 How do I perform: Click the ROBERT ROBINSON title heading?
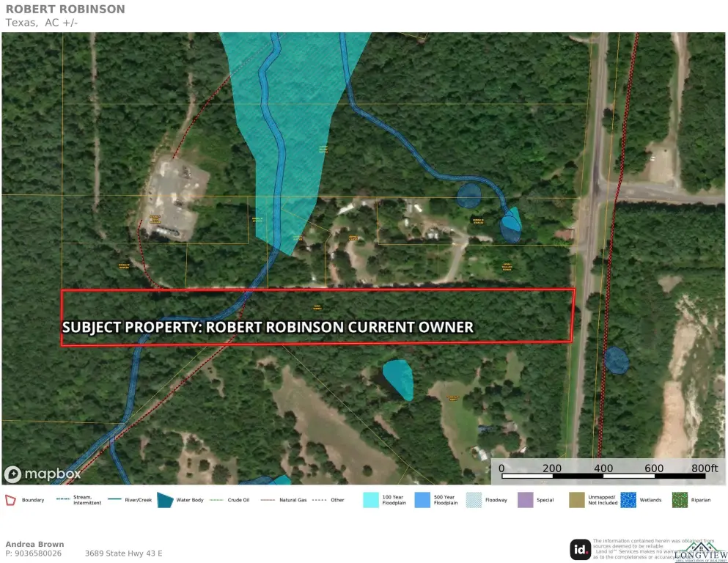(65, 10)
